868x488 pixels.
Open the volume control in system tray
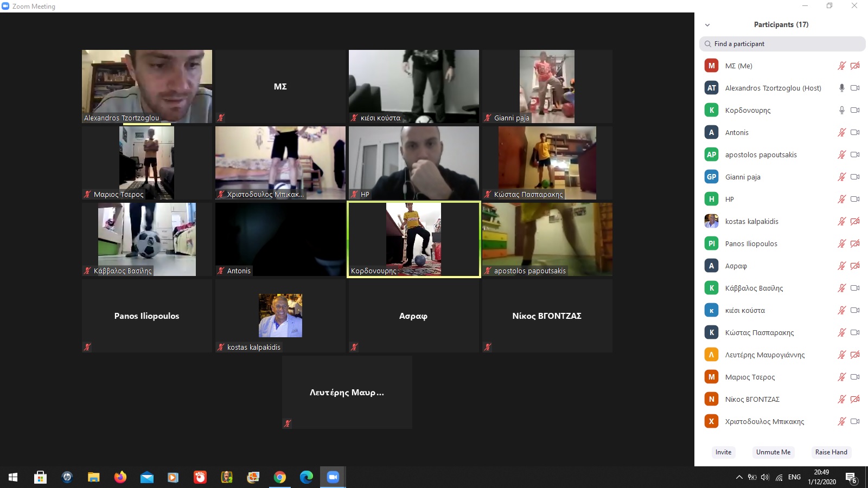tap(765, 477)
